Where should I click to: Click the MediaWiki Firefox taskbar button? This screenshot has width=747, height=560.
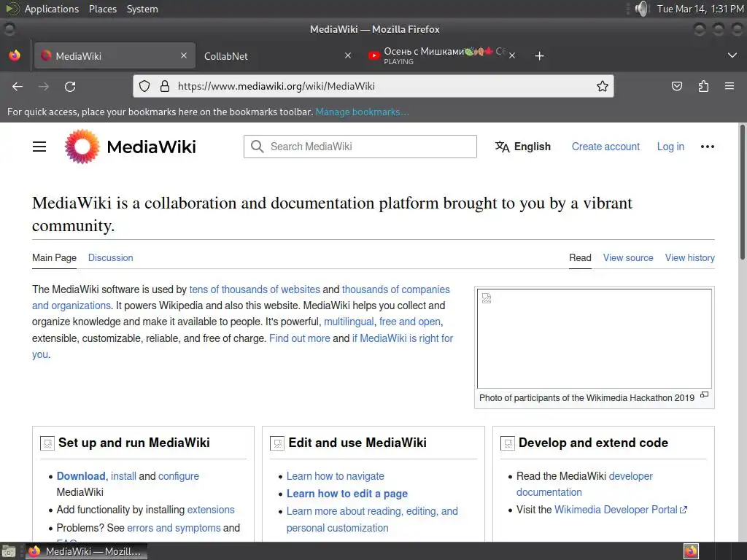point(86,551)
